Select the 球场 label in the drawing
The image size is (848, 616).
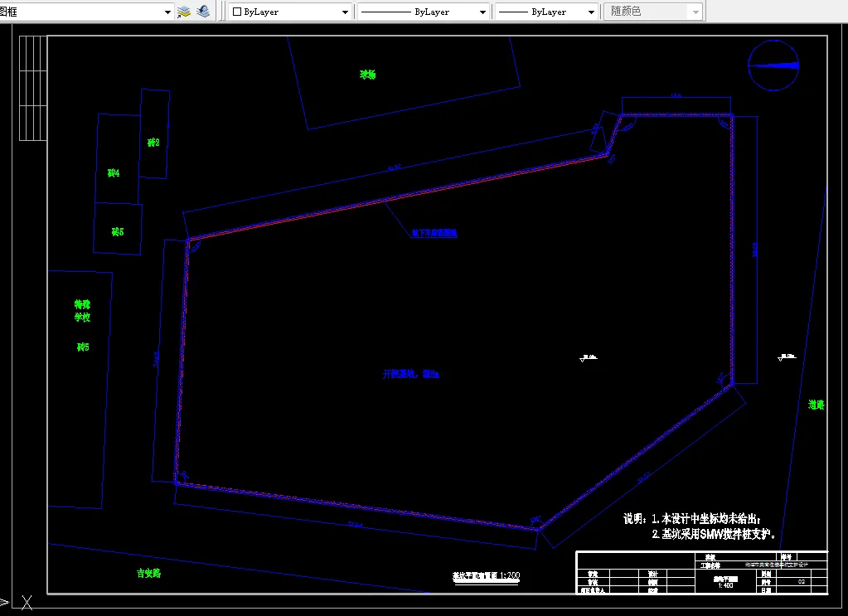(x=368, y=75)
